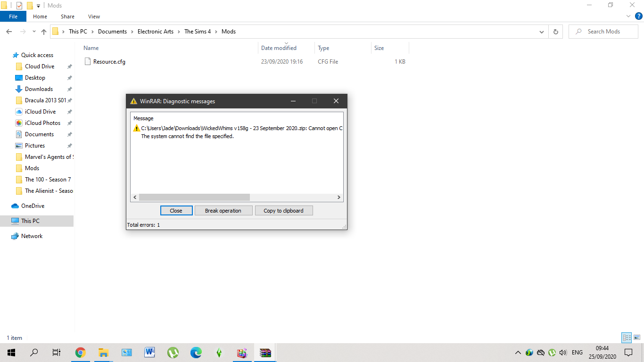The width and height of the screenshot is (644, 362).
Task: Open Google Chrome from taskbar
Action: [81, 353]
